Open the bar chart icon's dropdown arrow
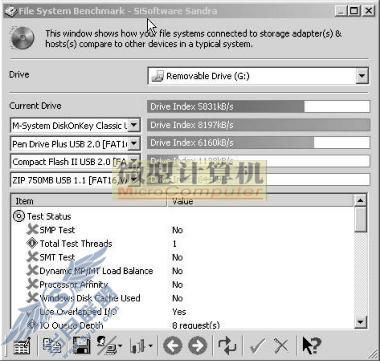The image size is (380, 361). [150, 346]
